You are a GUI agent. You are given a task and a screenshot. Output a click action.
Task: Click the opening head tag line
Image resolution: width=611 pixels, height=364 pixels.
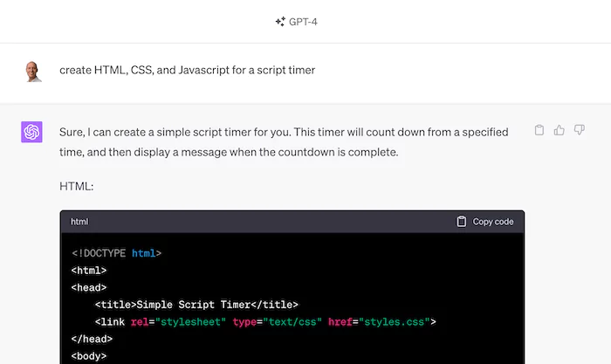pos(89,287)
